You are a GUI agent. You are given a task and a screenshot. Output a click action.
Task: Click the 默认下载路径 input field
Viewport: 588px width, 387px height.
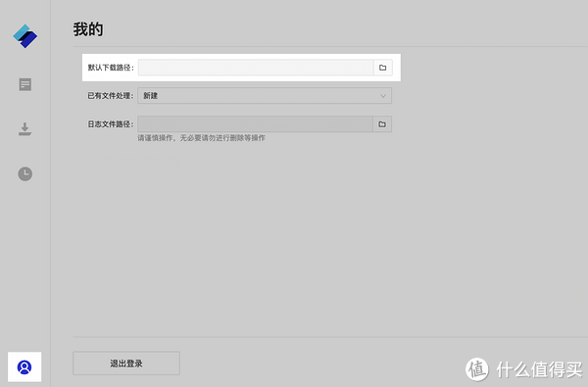256,68
